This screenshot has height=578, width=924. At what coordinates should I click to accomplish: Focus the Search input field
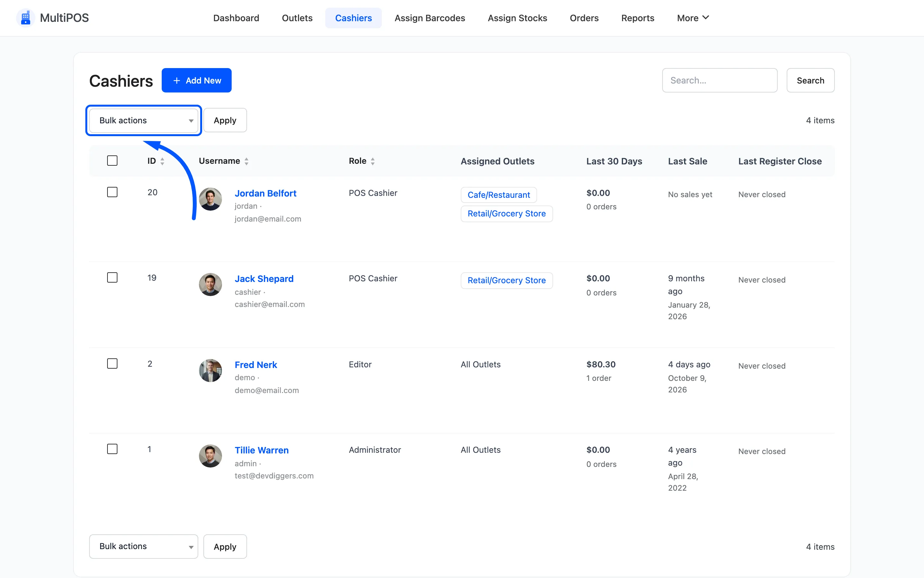pos(719,80)
